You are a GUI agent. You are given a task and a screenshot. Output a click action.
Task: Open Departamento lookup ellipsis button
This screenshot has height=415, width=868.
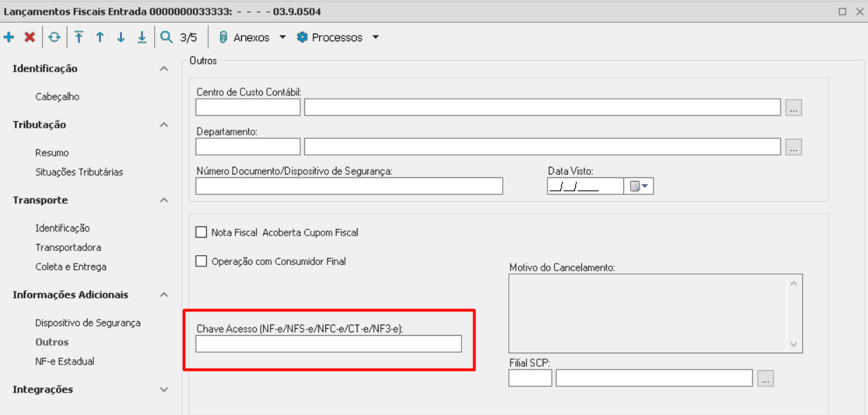793,147
